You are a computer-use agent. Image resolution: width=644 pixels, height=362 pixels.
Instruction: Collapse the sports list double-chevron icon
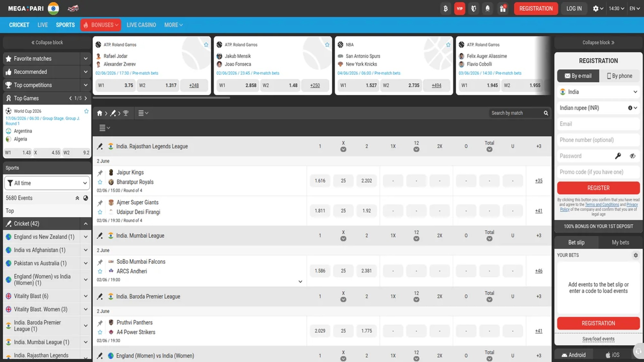[x=77, y=198]
